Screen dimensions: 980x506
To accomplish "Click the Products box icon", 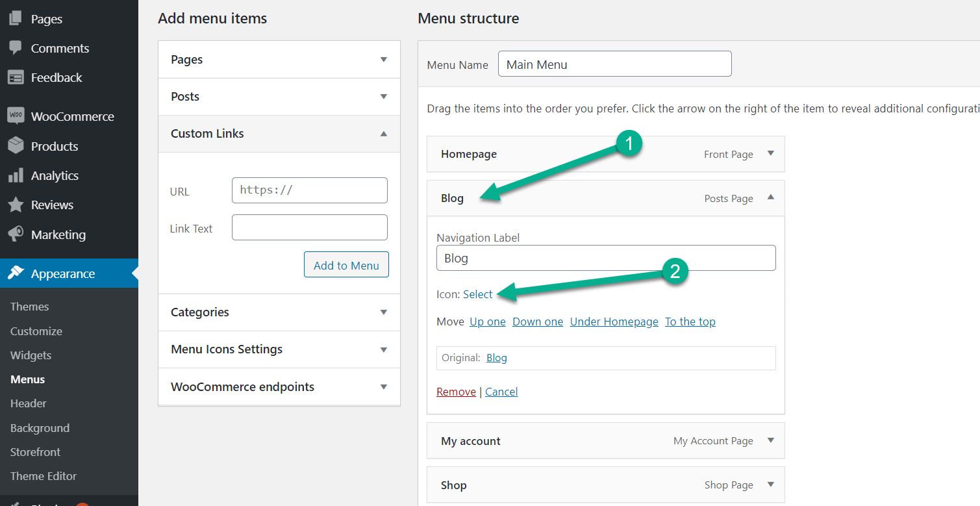I will [16, 146].
